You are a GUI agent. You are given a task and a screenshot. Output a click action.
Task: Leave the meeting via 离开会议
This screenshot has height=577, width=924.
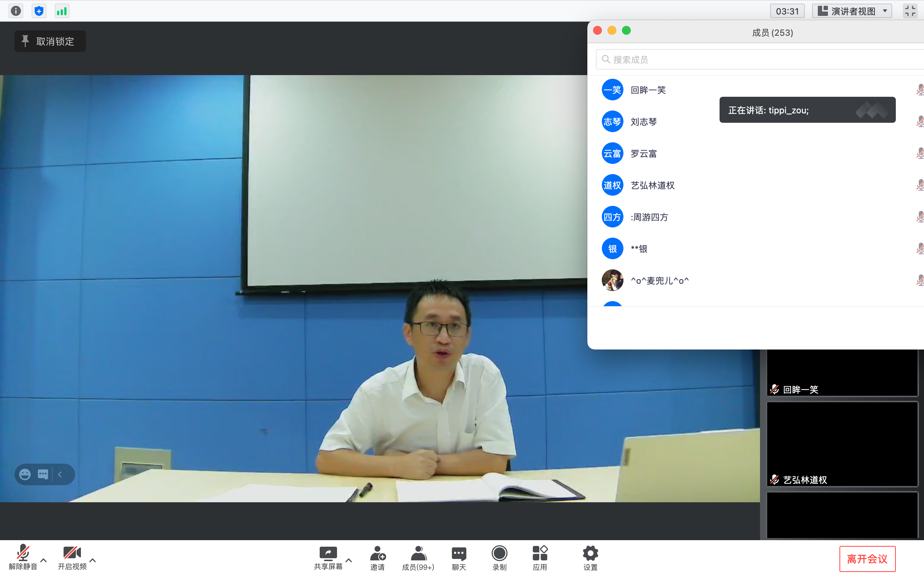pos(868,559)
